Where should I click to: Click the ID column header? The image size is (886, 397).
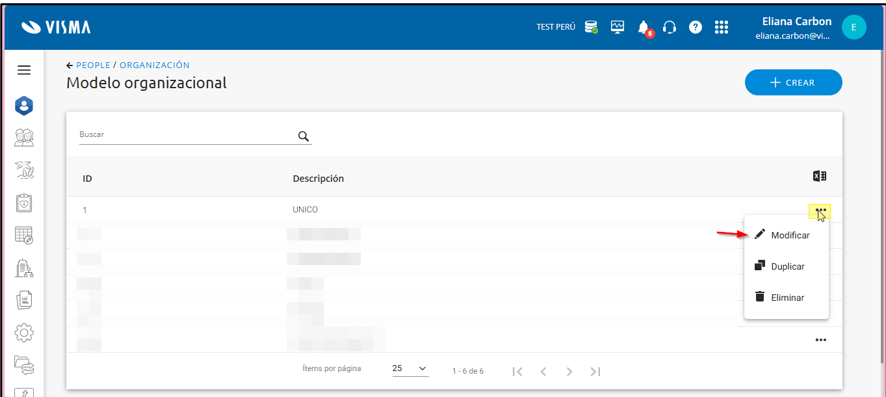pos(87,178)
